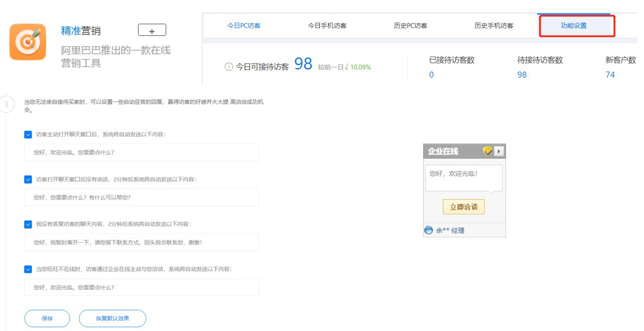Image resolution: width=644 pixels, height=331 pixels.
Task: Click first input with 您好，欢迎光临。您需要点什么？
Action: point(142,152)
